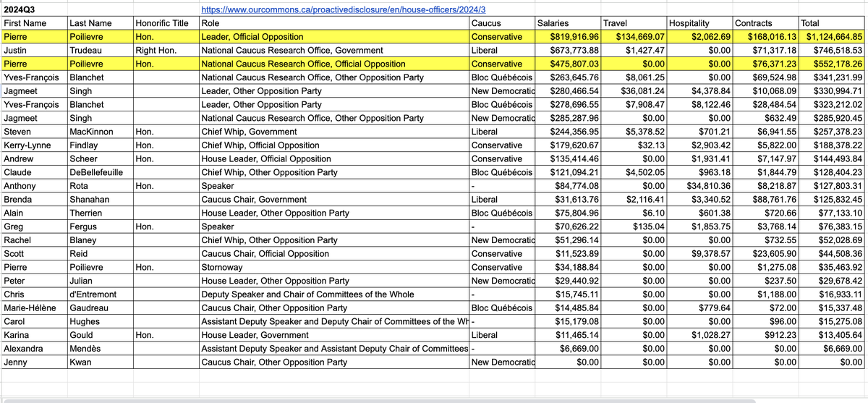Viewport: 868px width, 403px height.
Task: Select the $9,378.57 hospitality cell
Action: pos(699,254)
